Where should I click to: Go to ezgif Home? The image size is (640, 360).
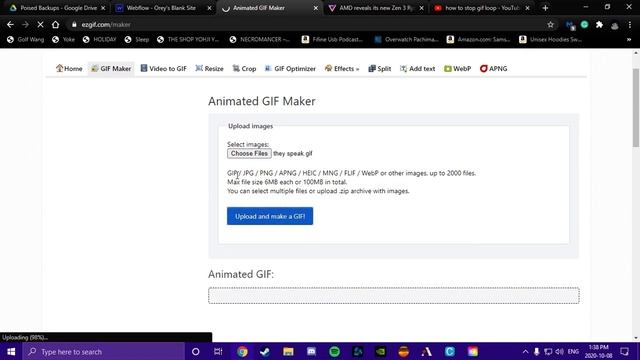tap(69, 69)
